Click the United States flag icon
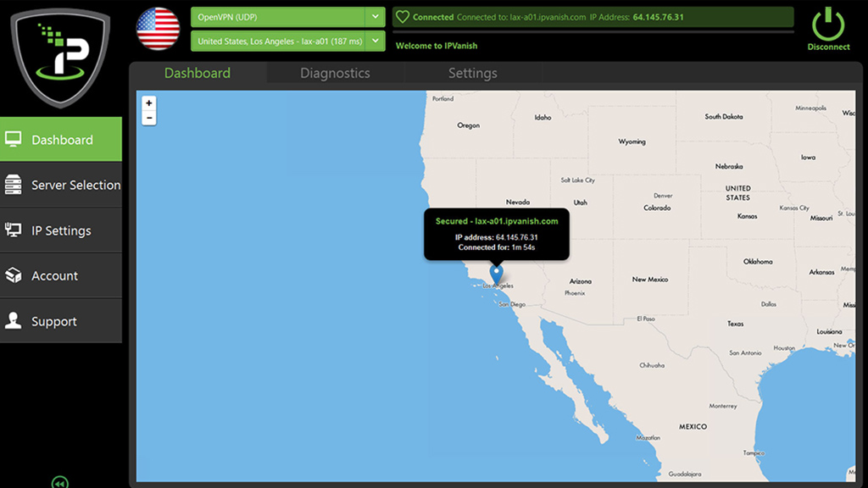This screenshot has height=488, width=868. [158, 29]
